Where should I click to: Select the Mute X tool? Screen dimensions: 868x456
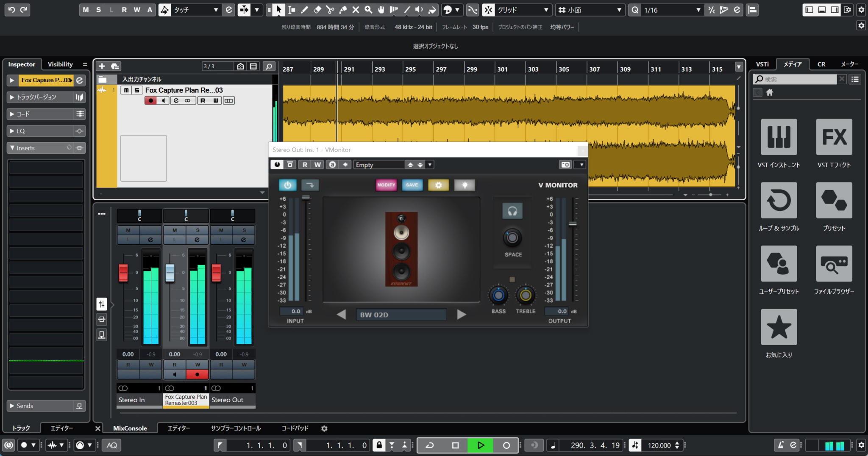(356, 10)
